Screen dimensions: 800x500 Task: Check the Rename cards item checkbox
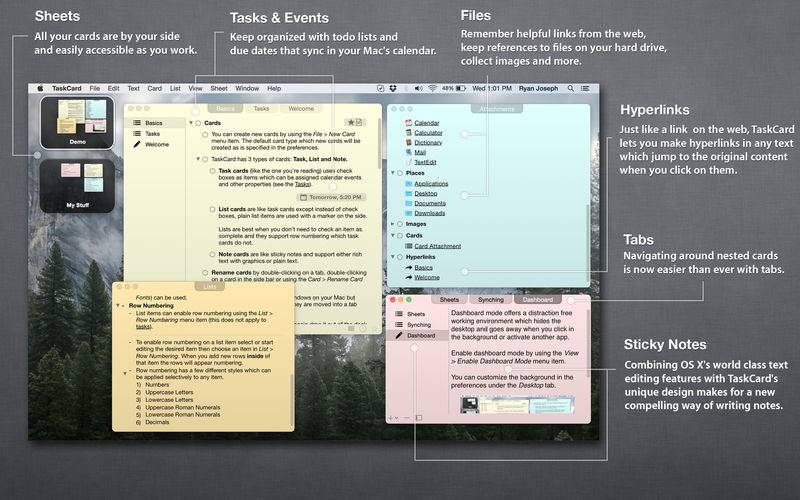click(205, 273)
